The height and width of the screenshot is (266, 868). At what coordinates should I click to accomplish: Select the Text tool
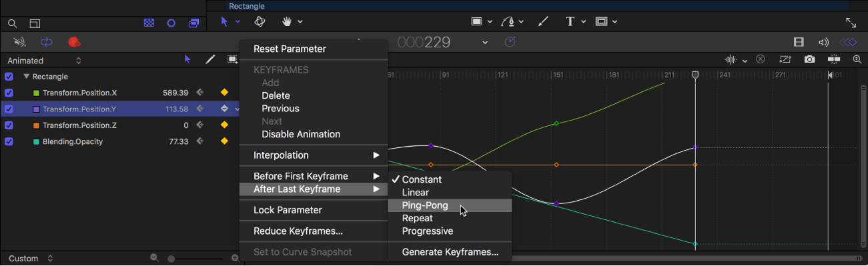click(570, 21)
